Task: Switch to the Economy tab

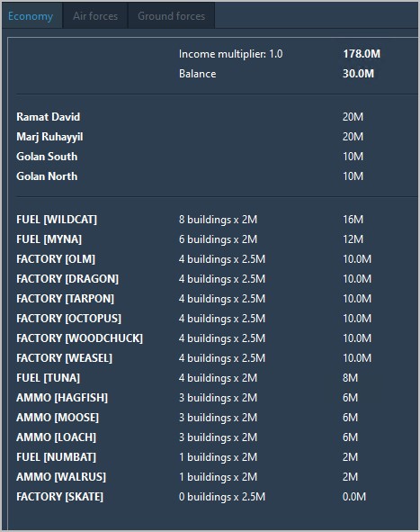Action: click(31, 16)
